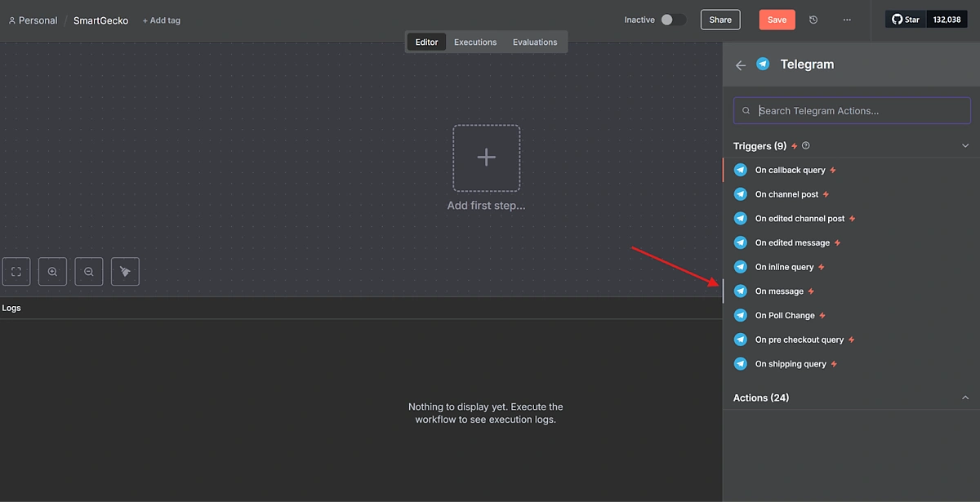Select the zoom in icon on canvas
980x502 pixels.
tap(52, 271)
